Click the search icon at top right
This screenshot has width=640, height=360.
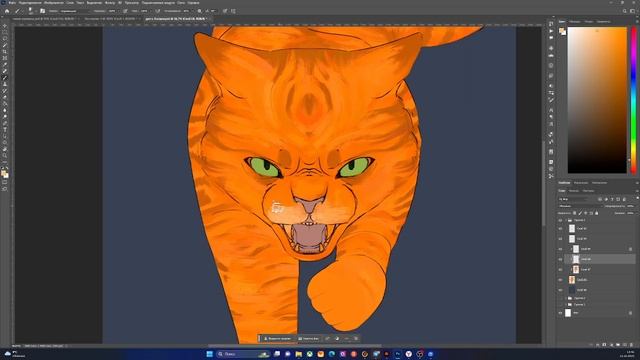[x=624, y=11]
